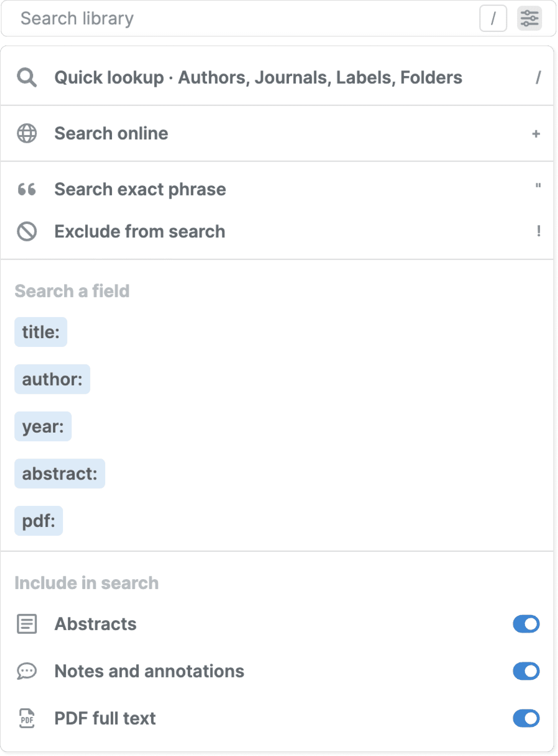This screenshot has width=558, height=756.
Task: Click the quotation marks exact phrase icon
Action: [26, 189]
